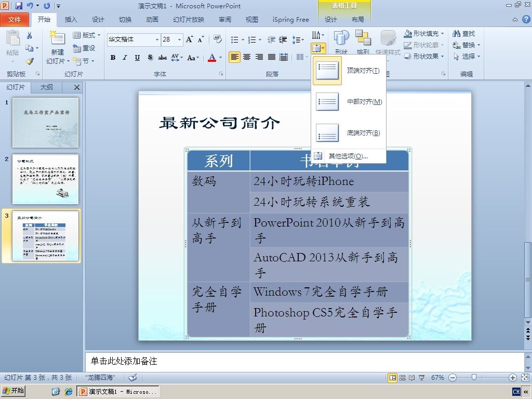Click the Reset slide icon
The width and height of the screenshot is (532, 399).
pyautogui.click(x=84, y=48)
